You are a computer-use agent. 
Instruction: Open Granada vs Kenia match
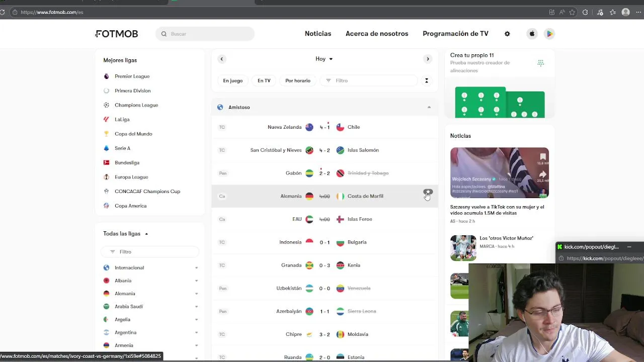325,265
